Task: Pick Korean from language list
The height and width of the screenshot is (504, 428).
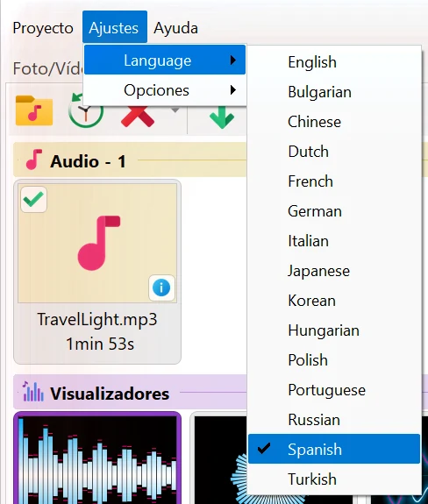Action: (334, 301)
